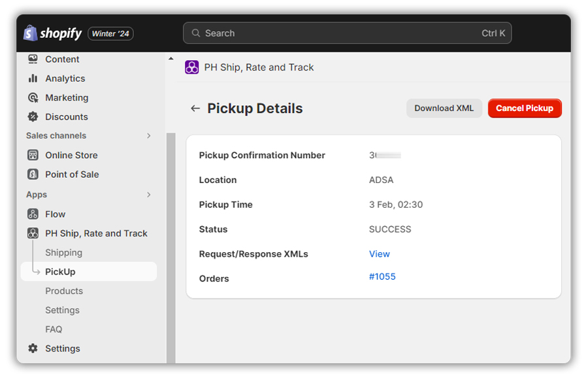The width and height of the screenshot is (588, 377).
Task: Click the Status label
Action: pyautogui.click(x=213, y=229)
